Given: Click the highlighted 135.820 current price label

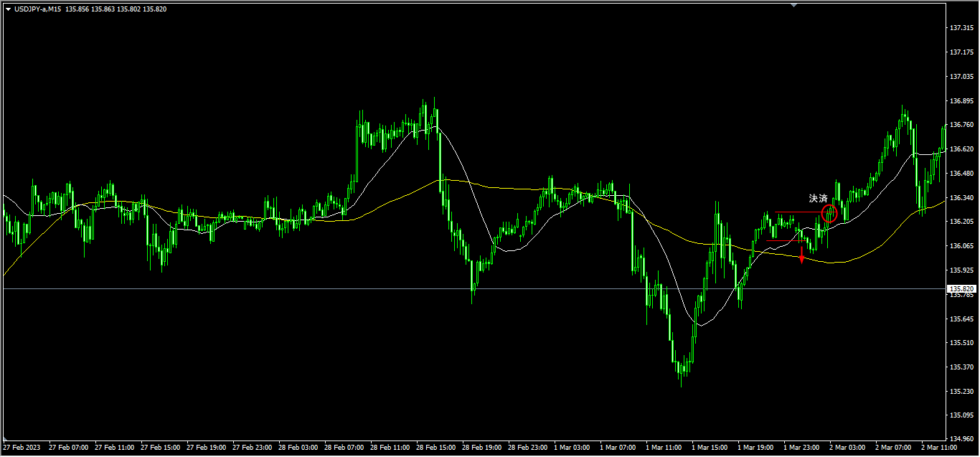Looking at the screenshot, I should (962, 288).
